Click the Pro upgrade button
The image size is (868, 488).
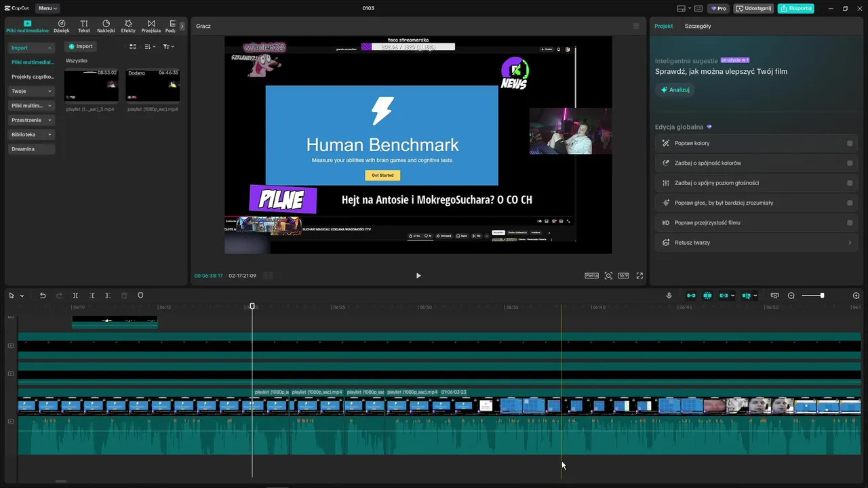(x=718, y=8)
